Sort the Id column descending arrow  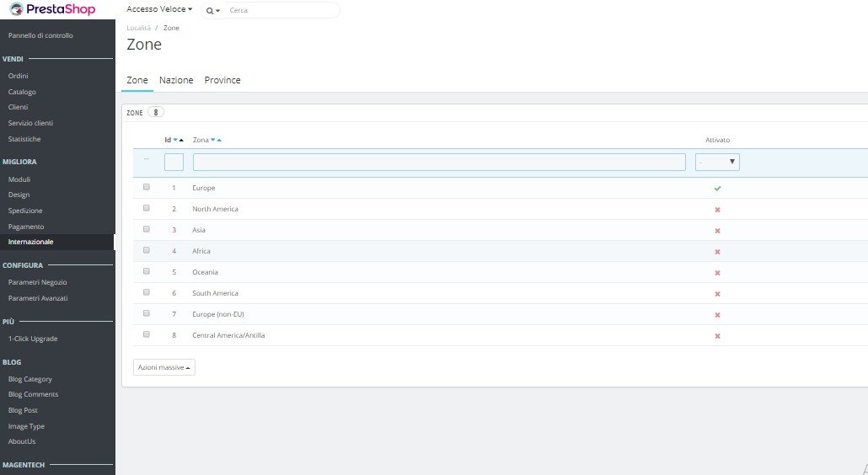(175, 140)
